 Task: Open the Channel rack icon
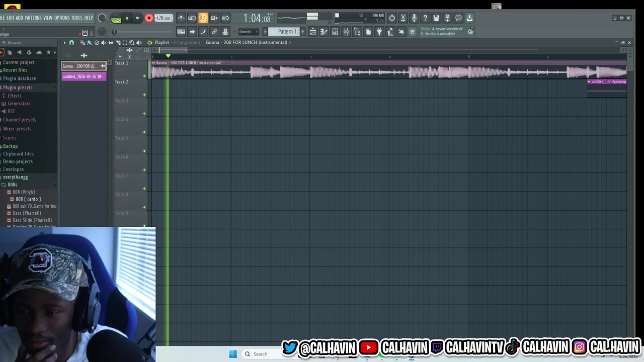click(x=335, y=32)
